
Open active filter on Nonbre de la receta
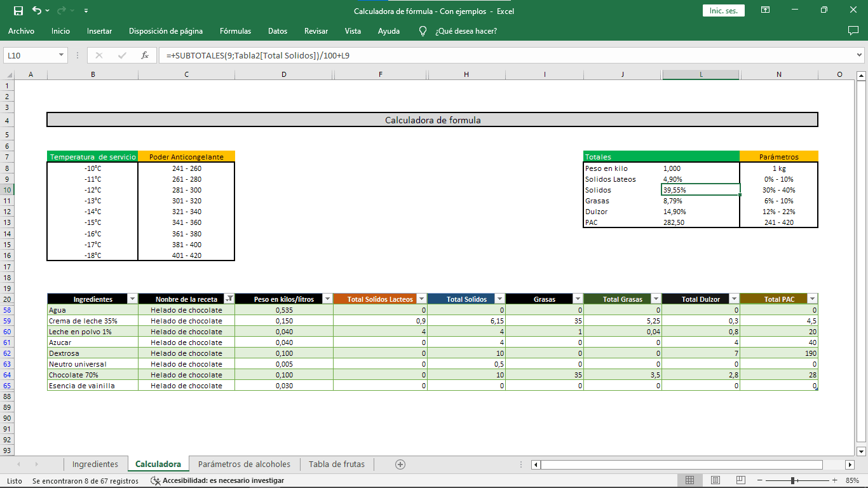(x=229, y=299)
